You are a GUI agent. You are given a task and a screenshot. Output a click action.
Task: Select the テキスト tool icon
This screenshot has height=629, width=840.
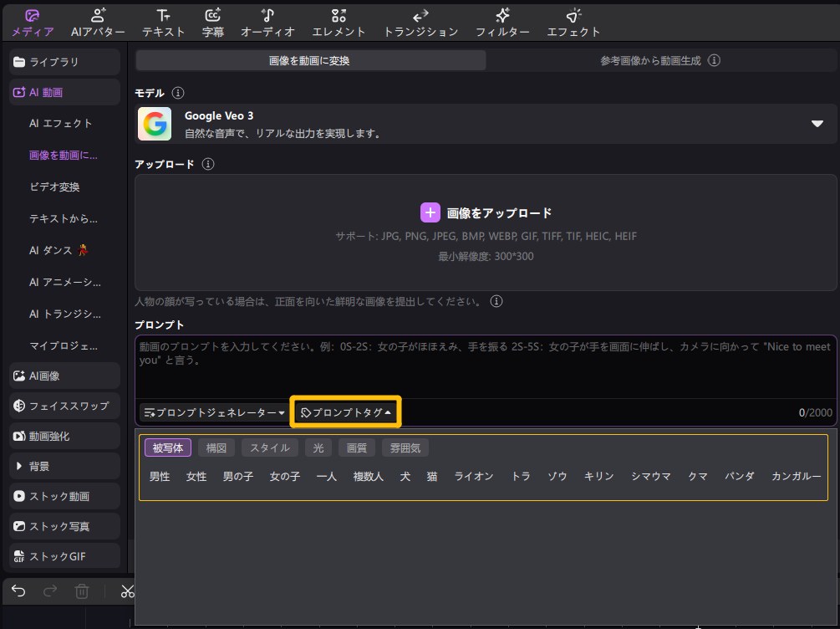pyautogui.click(x=164, y=15)
